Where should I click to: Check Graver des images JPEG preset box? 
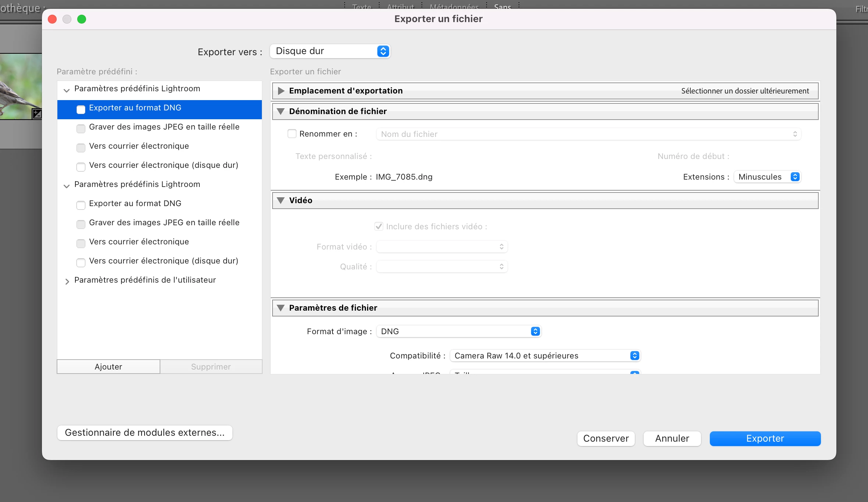click(81, 128)
